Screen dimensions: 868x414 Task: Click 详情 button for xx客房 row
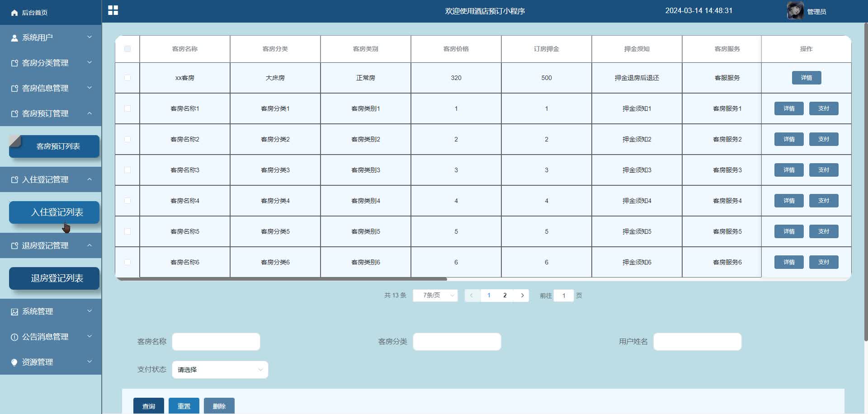pos(807,78)
